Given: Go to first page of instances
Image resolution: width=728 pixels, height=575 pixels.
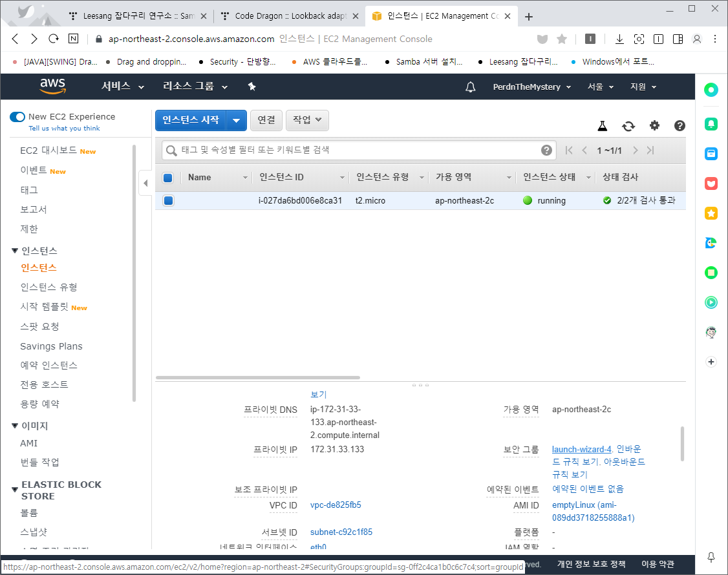Looking at the screenshot, I should [x=569, y=150].
